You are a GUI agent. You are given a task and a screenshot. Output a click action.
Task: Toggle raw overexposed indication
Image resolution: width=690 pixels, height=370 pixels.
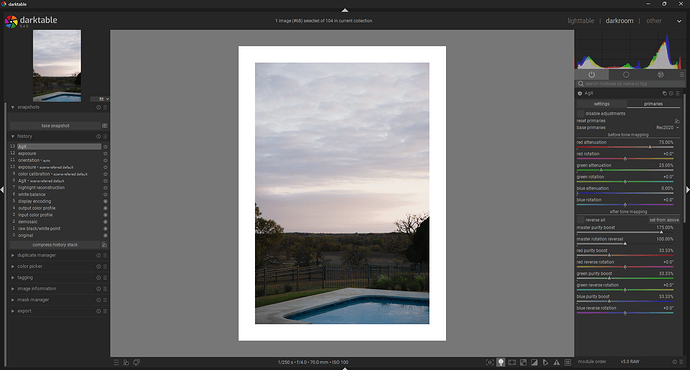point(523,363)
